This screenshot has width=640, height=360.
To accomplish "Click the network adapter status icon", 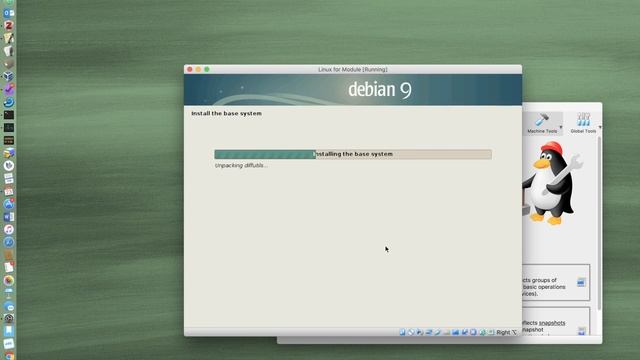I will (429, 332).
